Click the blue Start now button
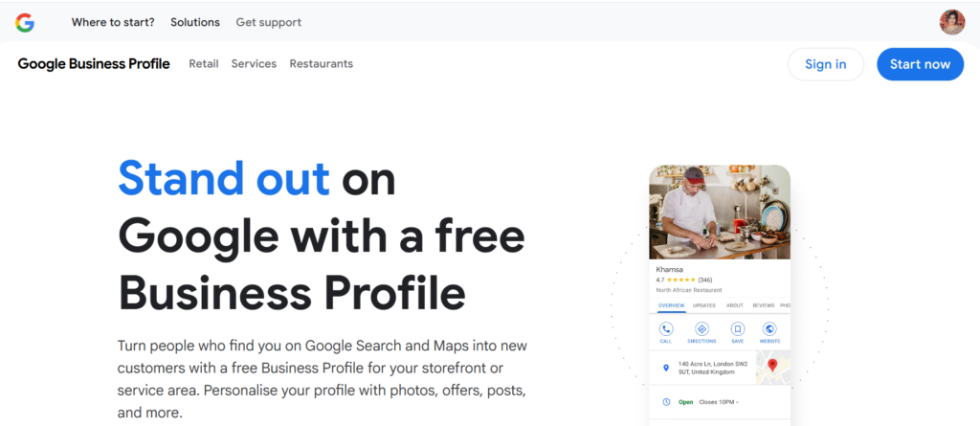 (x=920, y=64)
